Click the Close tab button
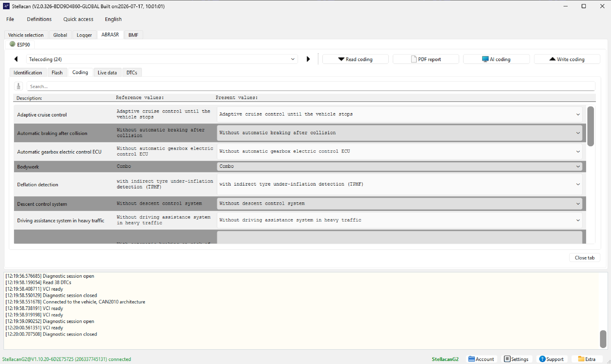 coord(585,257)
